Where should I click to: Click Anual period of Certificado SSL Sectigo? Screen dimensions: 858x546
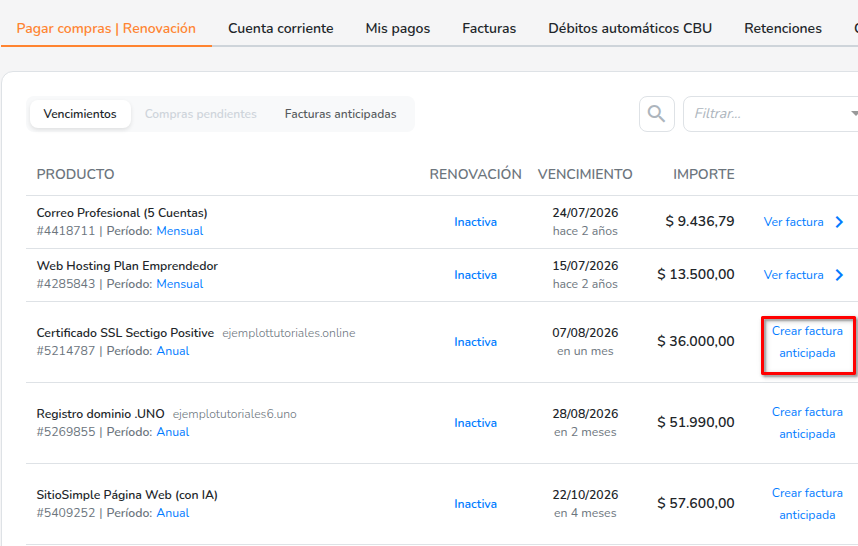click(x=173, y=351)
